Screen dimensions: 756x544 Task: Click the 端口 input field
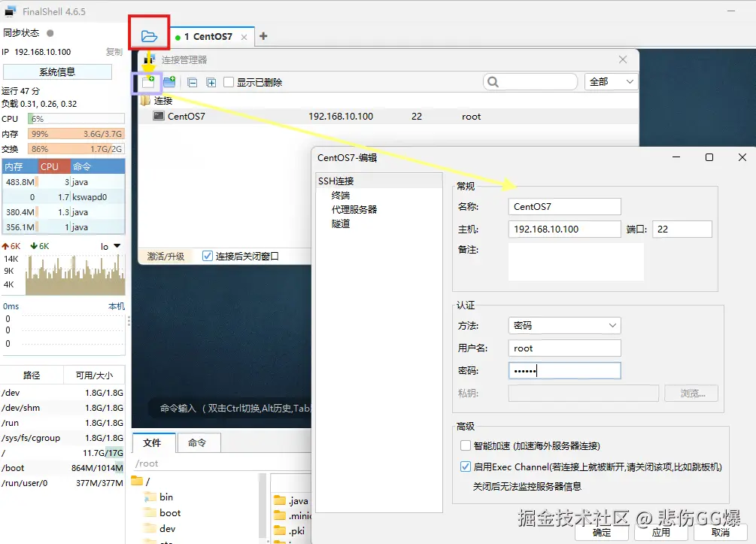tap(682, 229)
